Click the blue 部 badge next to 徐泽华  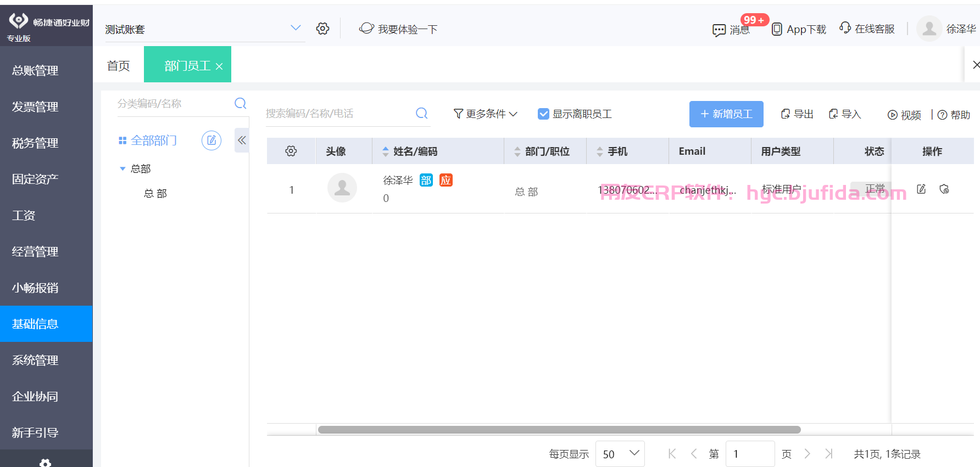tap(426, 180)
